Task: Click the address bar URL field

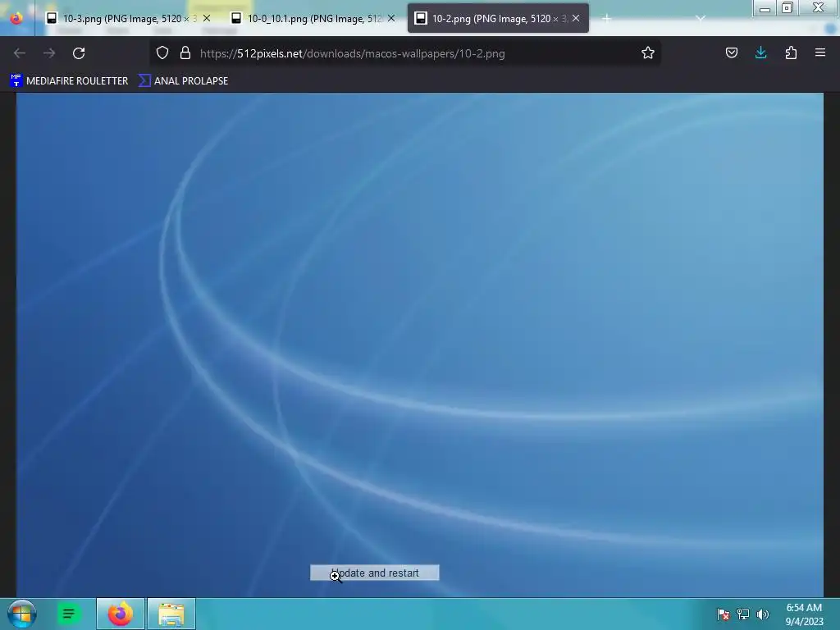Action: pyautogui.click(x=405, y=53)
